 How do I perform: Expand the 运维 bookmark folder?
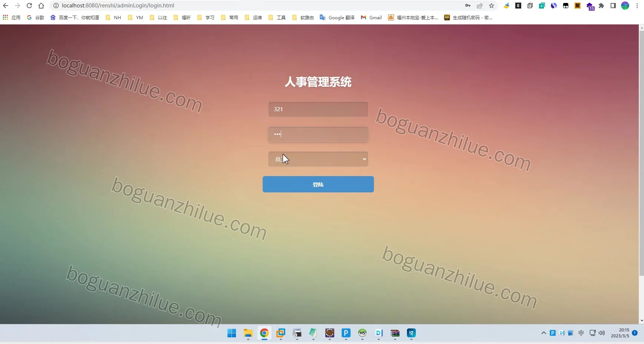point(253,17)
